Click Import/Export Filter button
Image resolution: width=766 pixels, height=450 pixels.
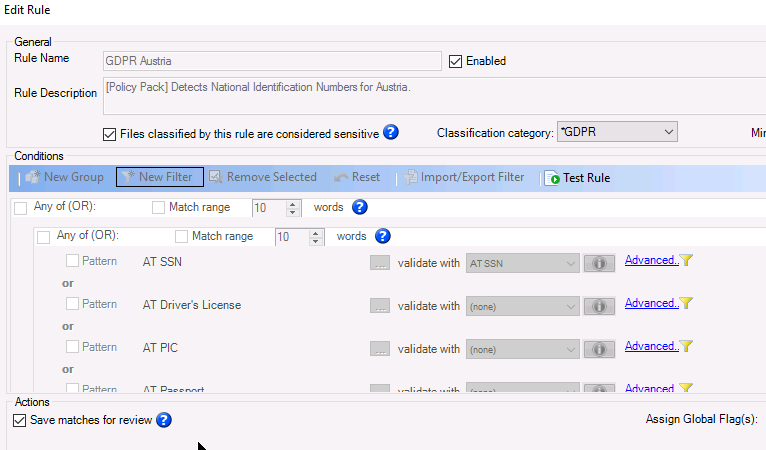pos(464,177)
